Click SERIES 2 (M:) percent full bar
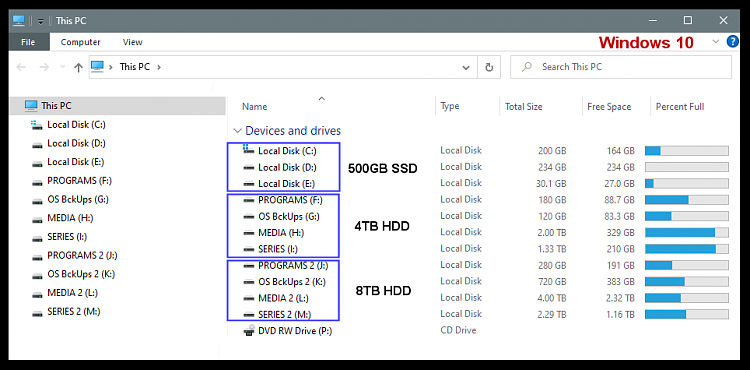 point(686,315)
